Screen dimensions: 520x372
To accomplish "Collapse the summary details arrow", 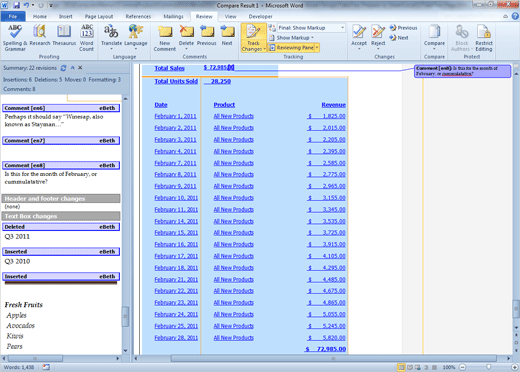I will [x=72, y=68].
